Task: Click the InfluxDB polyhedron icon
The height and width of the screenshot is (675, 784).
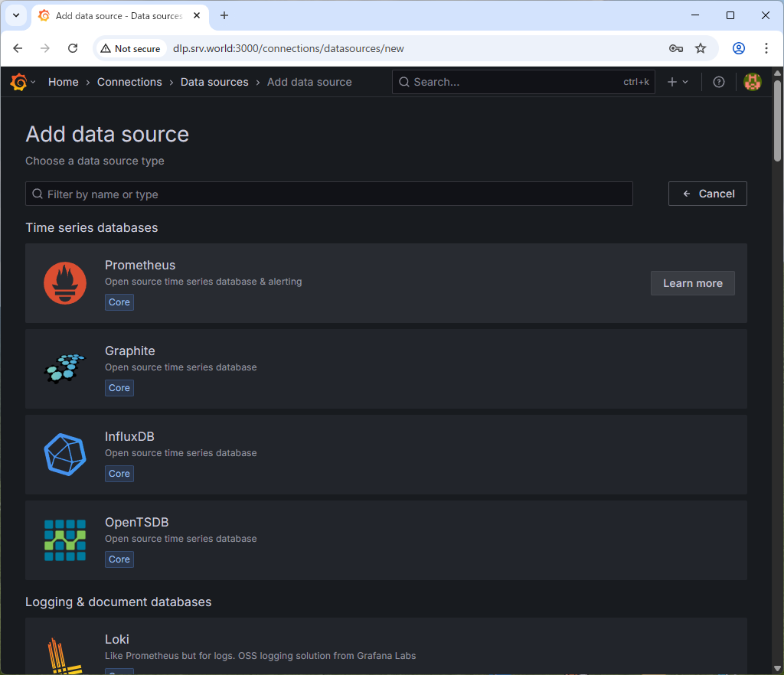Action: pyautogui.click(x=65, y=455)
